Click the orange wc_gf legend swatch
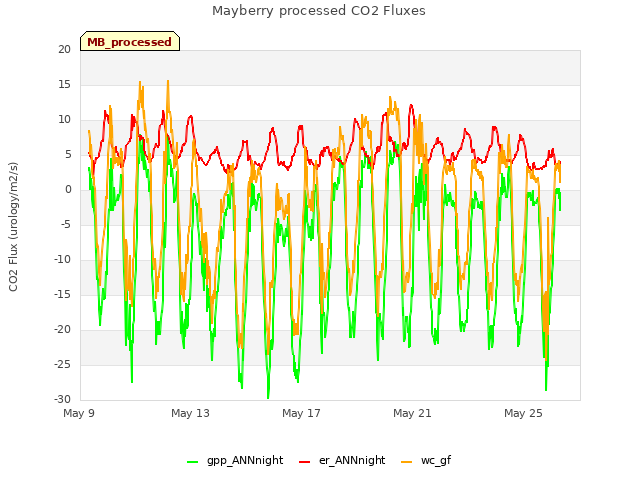 407,461
